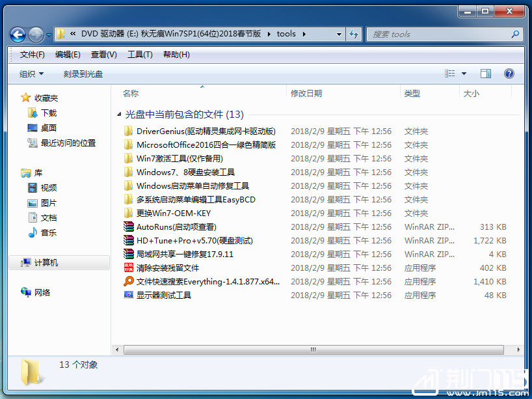Select 显示器测试工具 application icon

click(128, 295)
